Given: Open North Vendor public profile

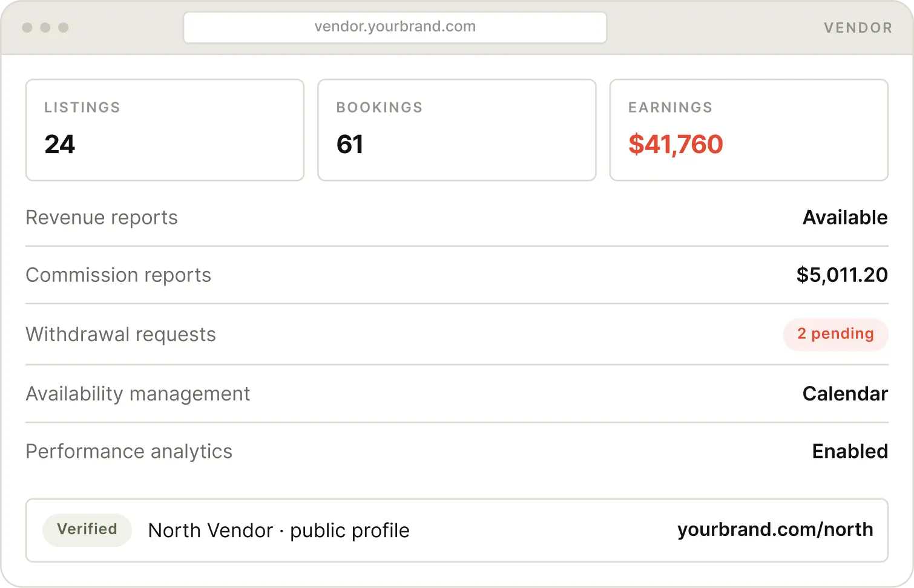Looking at the screenshot, I should pyautogui.click(x=279, y=531).
